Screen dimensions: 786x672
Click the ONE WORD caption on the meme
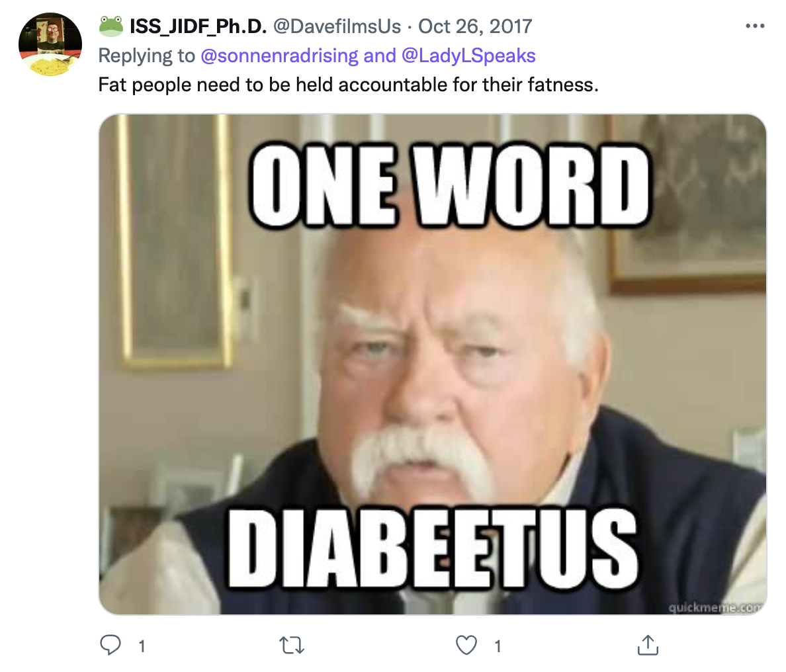point(450,185)
